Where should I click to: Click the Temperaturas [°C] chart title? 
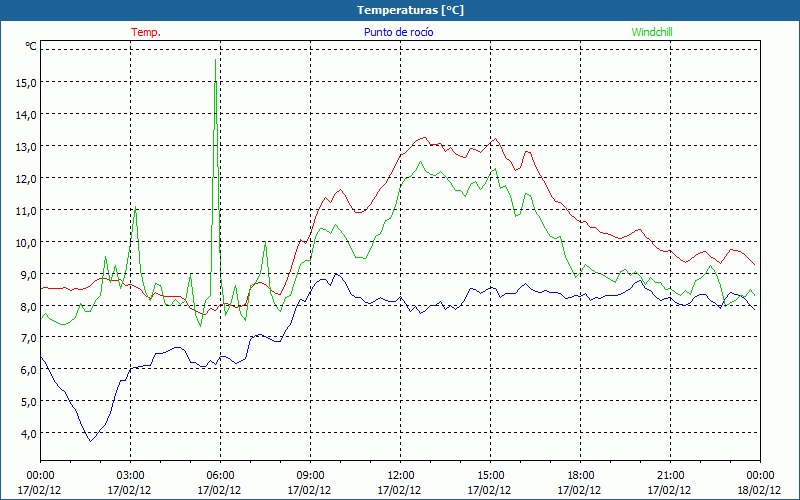tap(410, 10)
